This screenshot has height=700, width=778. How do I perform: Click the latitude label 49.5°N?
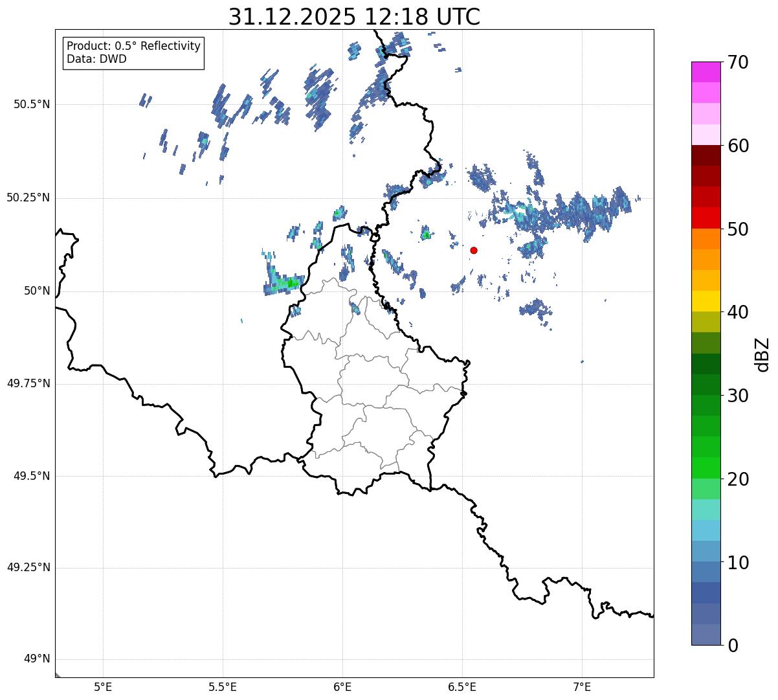tap(31, 476)
